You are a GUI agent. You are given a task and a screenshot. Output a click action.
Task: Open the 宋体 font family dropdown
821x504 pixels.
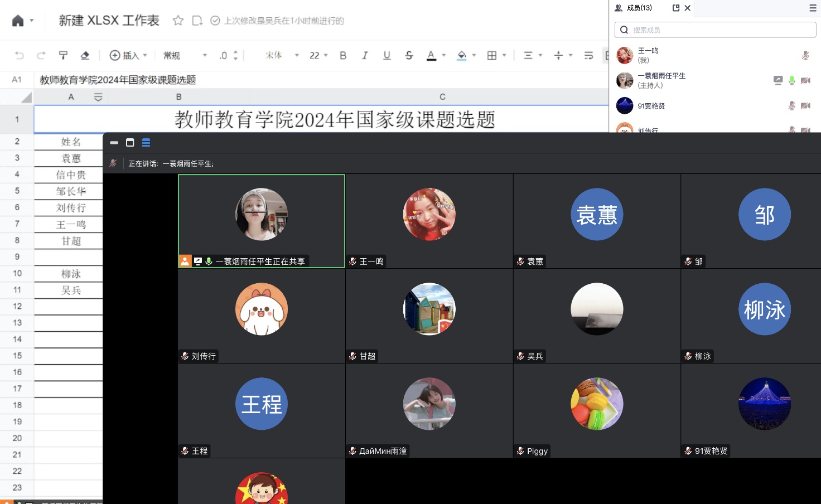[282, 55]
